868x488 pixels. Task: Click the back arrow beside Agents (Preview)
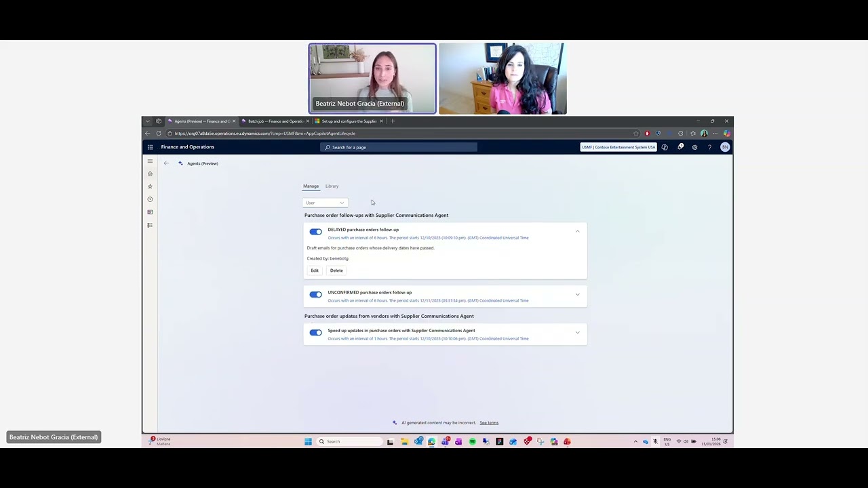pyautogui.click(x=166, y=163)
